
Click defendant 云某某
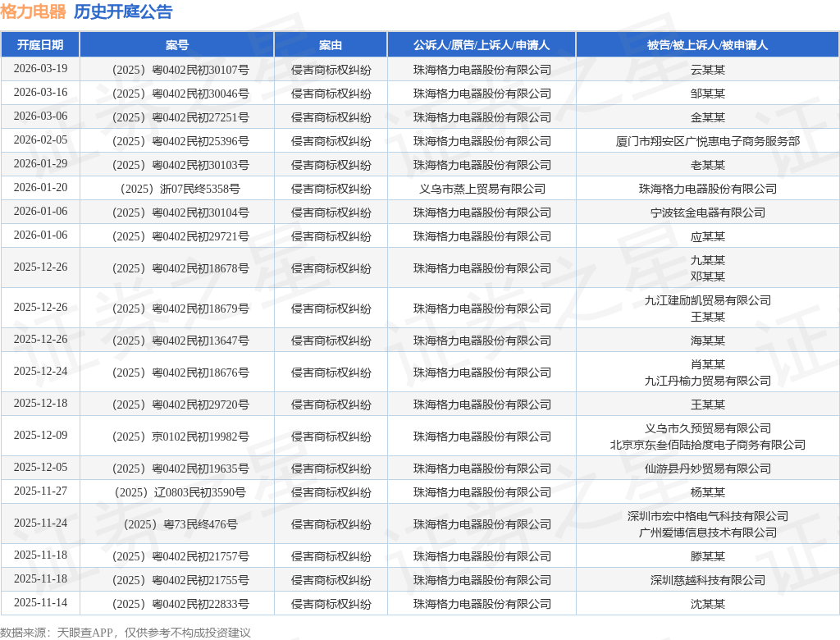tap(708, 70)
